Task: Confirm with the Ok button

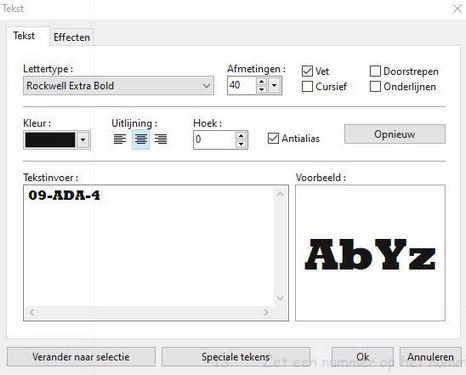Action: (363, 357)
